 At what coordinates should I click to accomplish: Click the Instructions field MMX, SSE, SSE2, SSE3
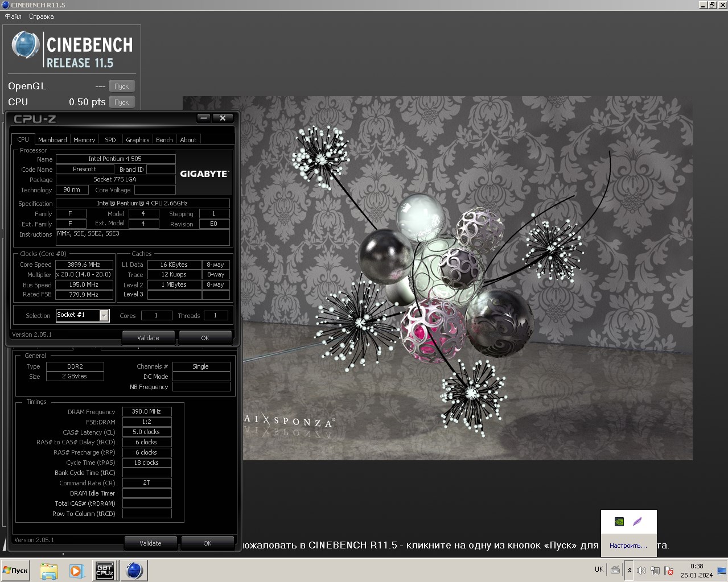143,237
